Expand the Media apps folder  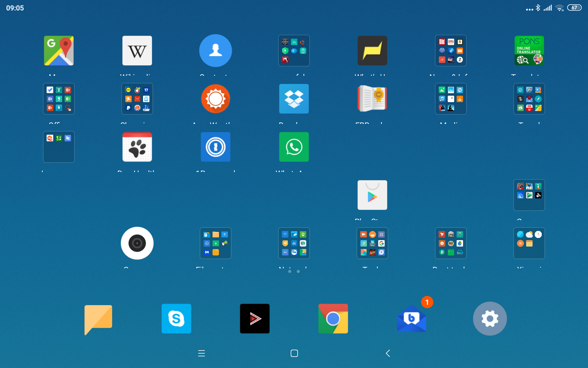coord(451,99)
